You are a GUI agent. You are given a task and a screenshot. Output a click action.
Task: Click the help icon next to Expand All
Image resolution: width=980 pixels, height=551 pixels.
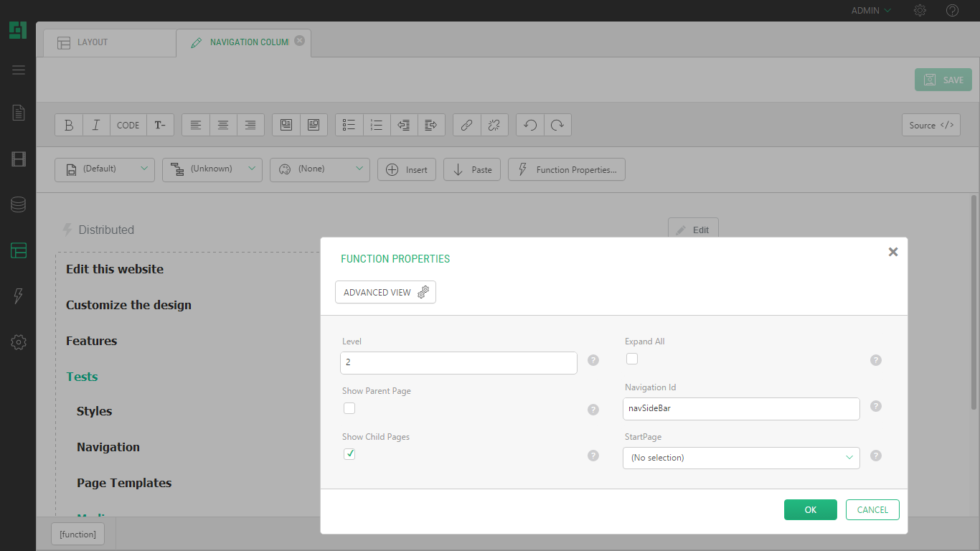[x=876, y=360]
